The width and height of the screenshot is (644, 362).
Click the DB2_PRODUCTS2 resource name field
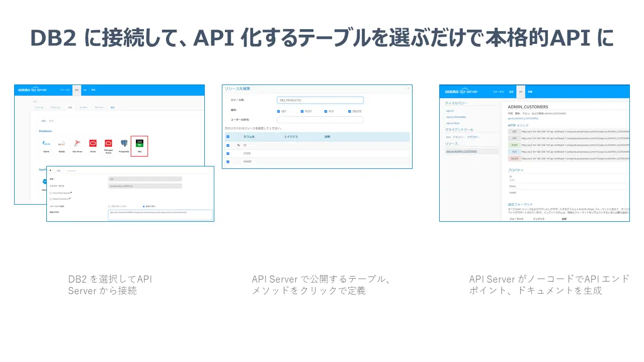(320, 100)
